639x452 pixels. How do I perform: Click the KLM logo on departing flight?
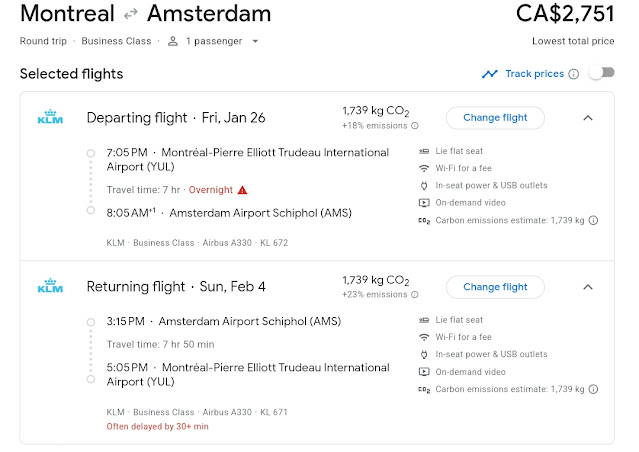[x=50, y=118]
